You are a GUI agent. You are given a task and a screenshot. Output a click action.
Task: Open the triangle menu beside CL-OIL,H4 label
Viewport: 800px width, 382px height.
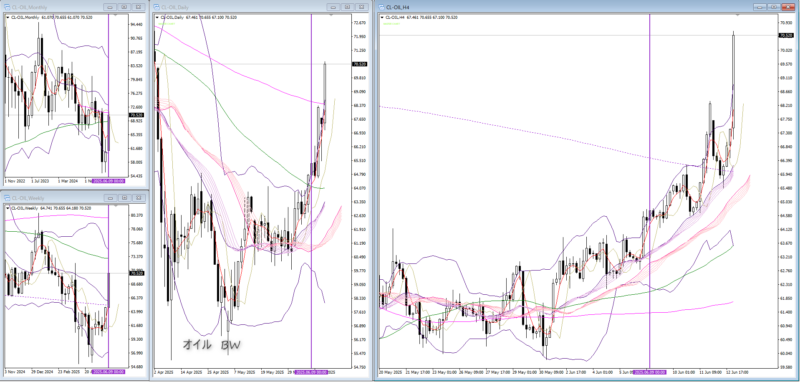383,17
